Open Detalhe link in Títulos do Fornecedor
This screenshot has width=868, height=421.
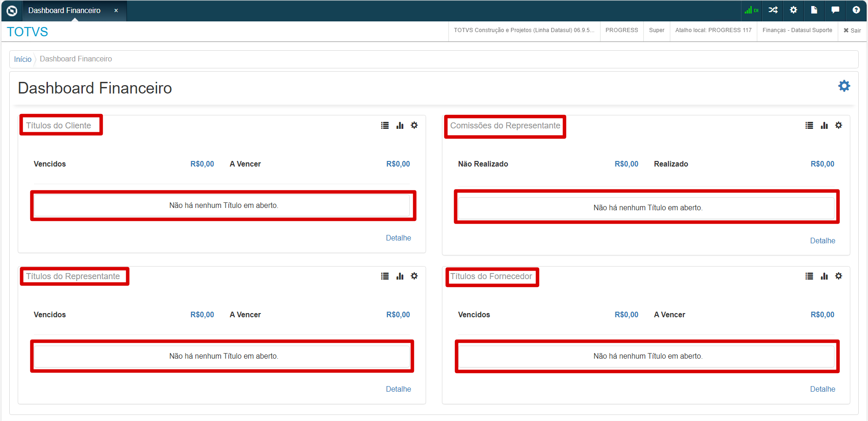click(822, 389)
